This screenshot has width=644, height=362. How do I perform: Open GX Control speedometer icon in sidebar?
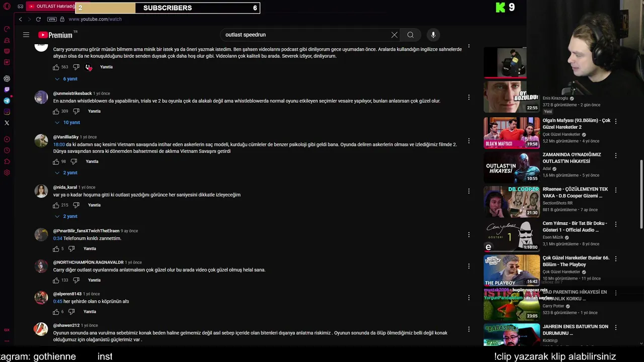pos(7,29)
